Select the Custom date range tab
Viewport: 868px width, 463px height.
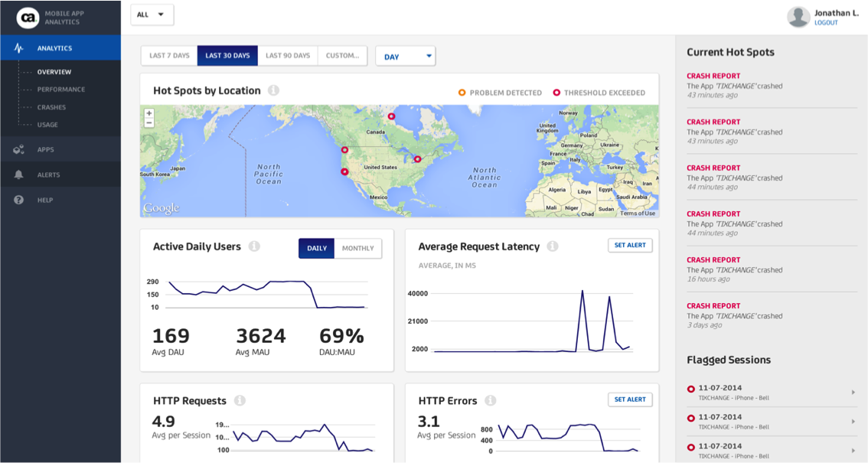click(342, 55)
